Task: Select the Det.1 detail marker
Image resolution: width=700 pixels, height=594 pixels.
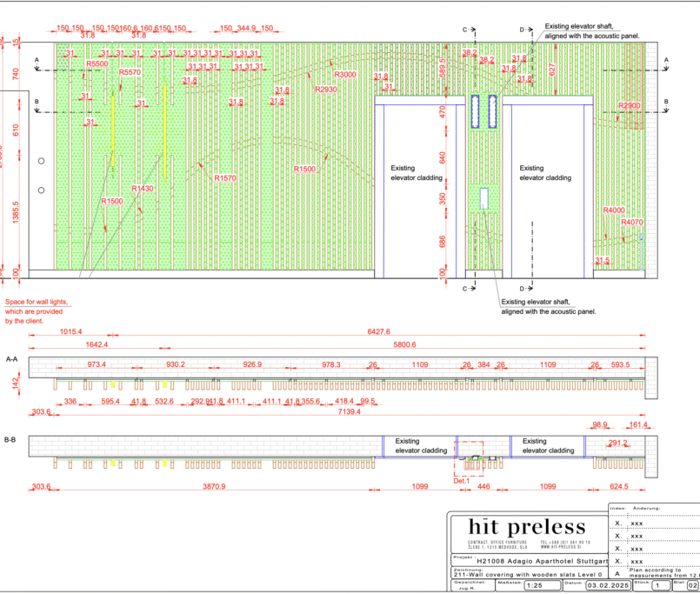Action: click(x=461, y=479)
